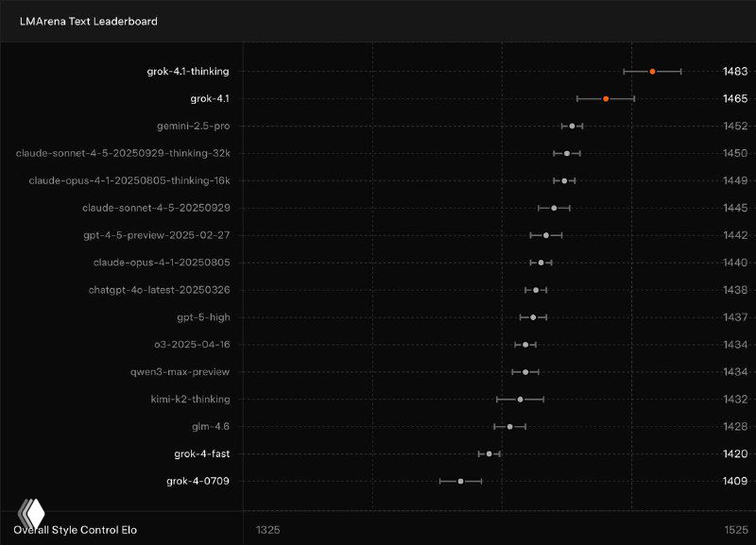
Task: Click the claude-sonnet-4-5-20250929-thinking-32k label
Action: tap(123, 153)
